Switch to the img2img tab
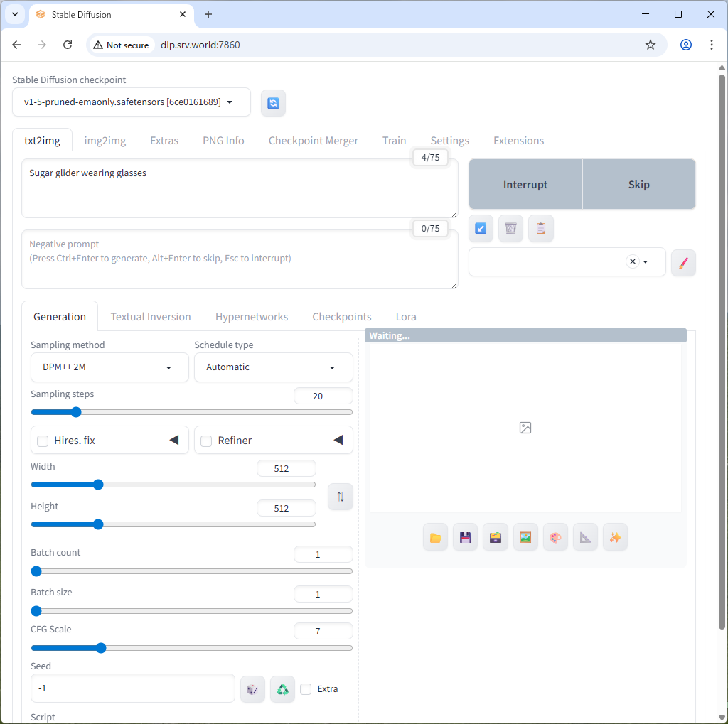 tap(105, 141)
